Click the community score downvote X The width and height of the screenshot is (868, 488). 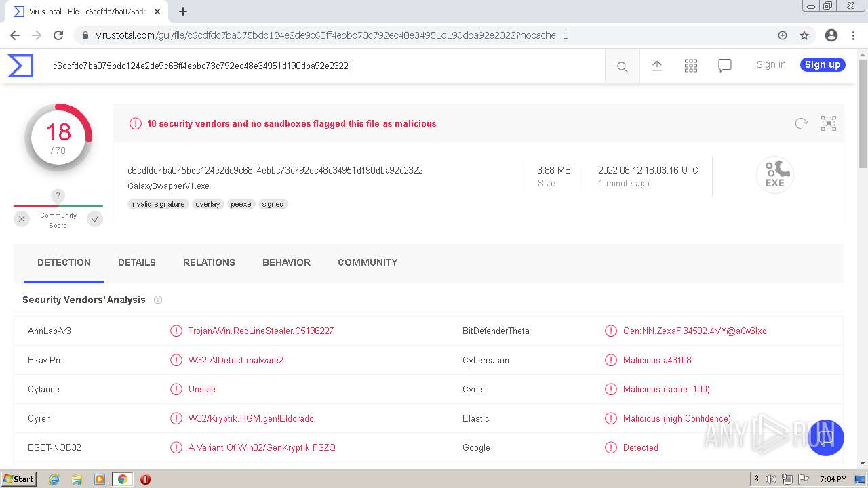point(22,219)
